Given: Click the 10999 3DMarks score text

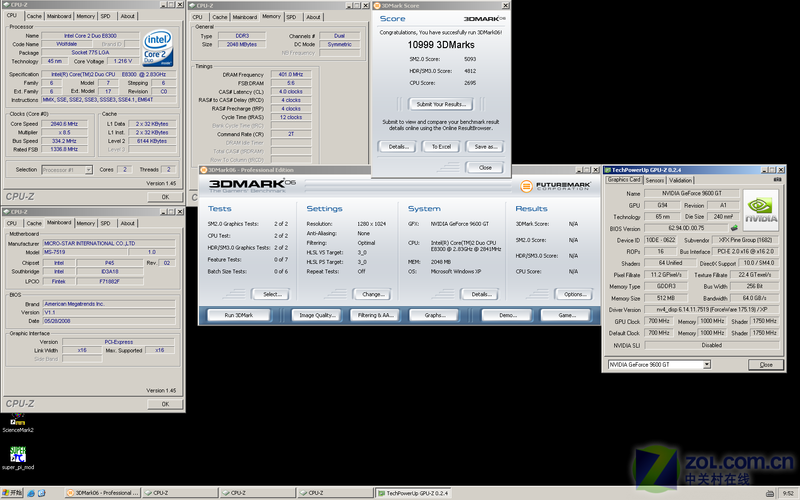Looking at the screenshot, I should (441, 45).
